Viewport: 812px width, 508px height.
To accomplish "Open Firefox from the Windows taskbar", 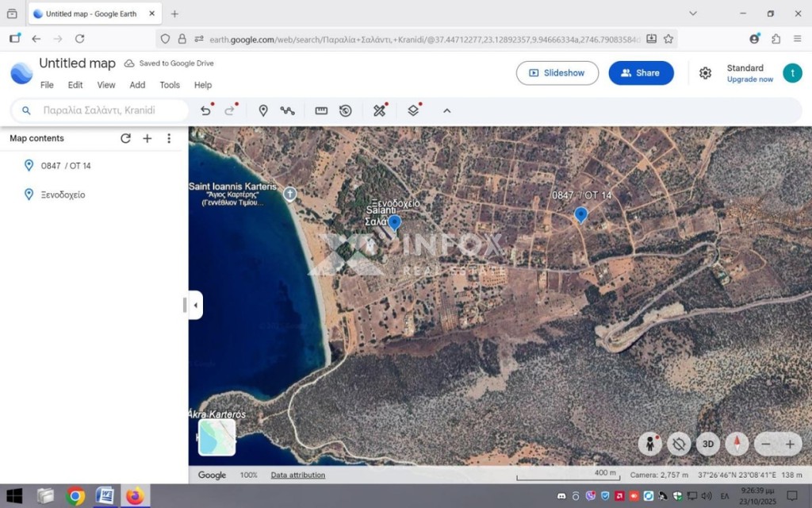I will coord(135,496).
